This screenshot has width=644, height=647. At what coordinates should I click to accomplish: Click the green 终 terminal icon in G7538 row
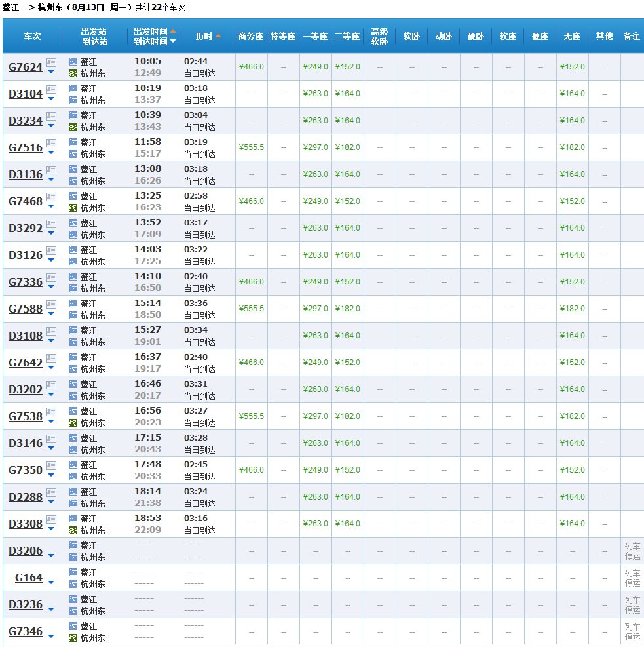pyautogui.click(x=73, y=423)
